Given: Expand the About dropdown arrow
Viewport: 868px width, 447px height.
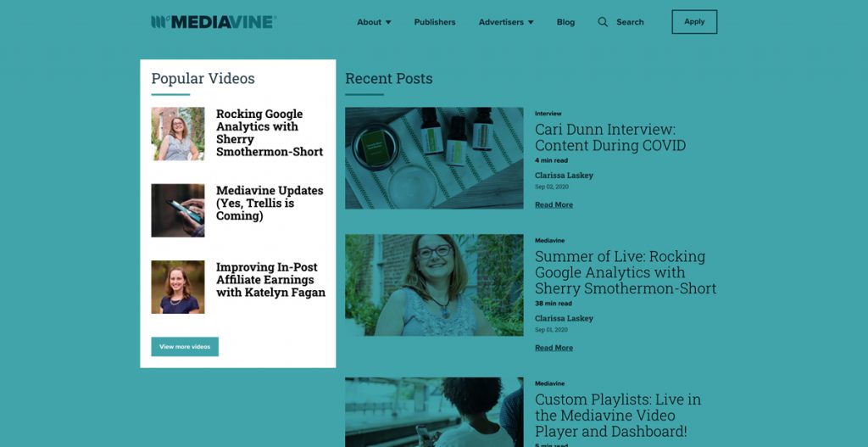Looking at the screenshot, I should click(388, 22).
